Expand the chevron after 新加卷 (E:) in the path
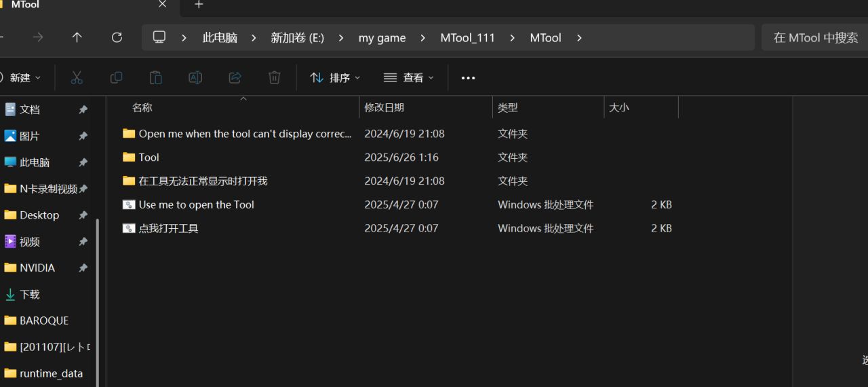Image resolution: width=868 pixels, height=387 pixels. 341,38
